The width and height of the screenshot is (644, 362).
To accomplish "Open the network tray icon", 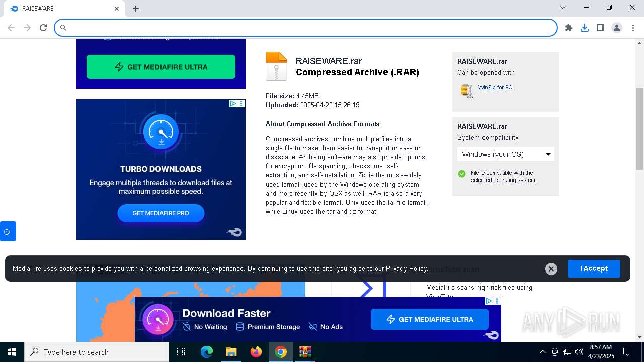I will coord(567,352).
